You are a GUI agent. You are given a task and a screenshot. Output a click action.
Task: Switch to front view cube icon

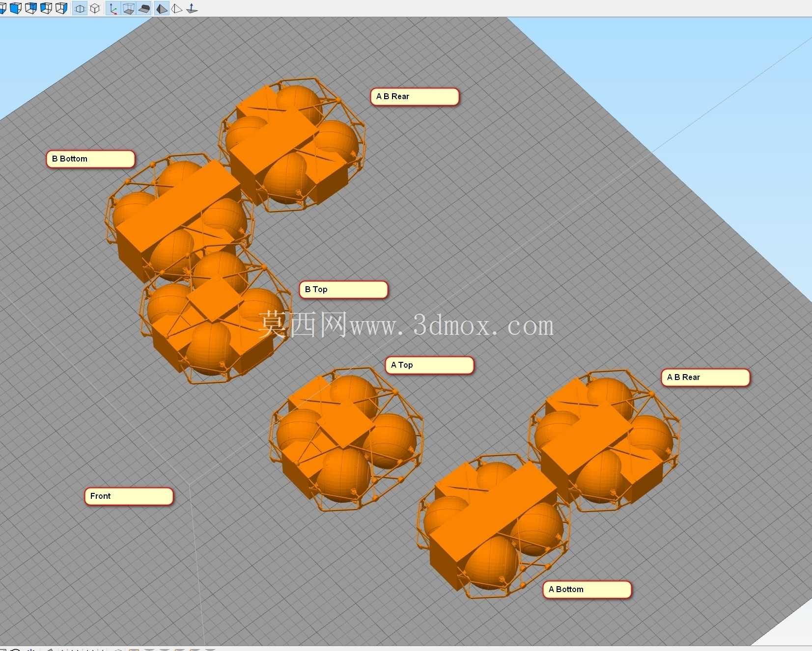[x=16, y=8]
